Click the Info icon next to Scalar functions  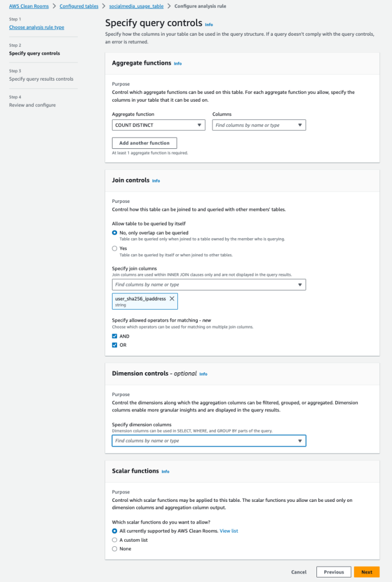(165, 471)
